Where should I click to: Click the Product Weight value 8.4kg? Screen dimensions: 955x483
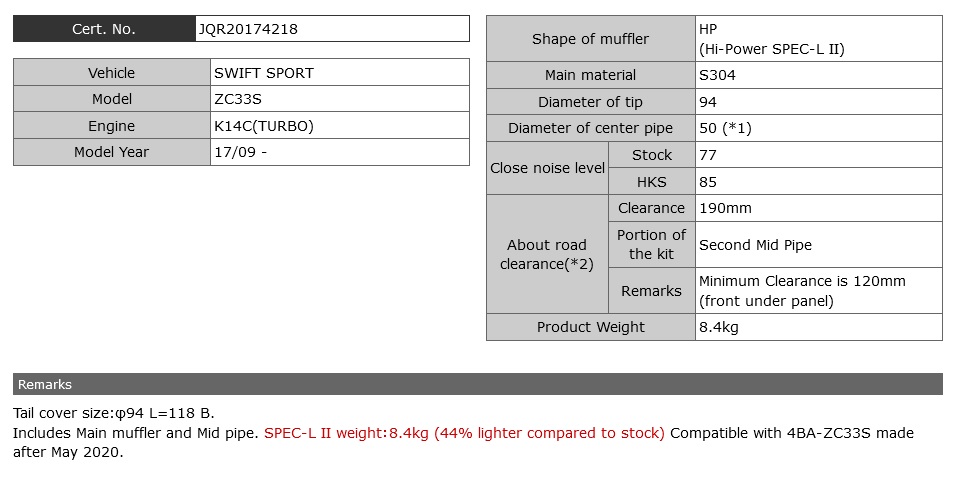pyautogui.click(x=819, y=326)
